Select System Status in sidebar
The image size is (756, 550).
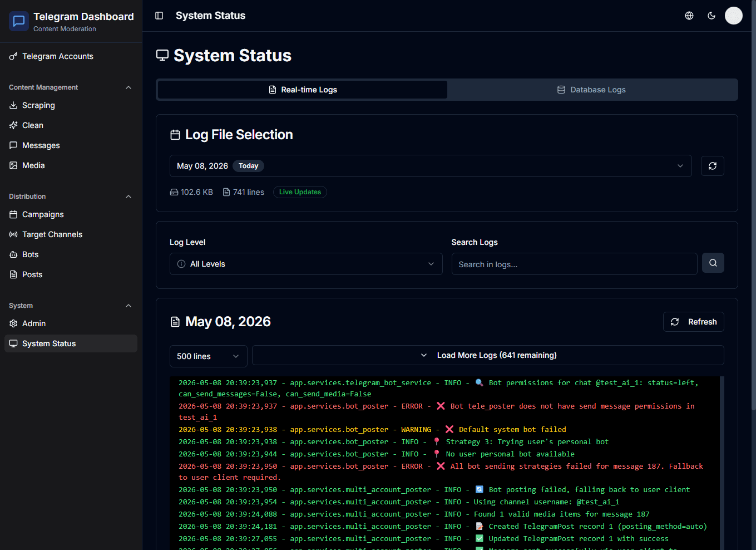71,343
